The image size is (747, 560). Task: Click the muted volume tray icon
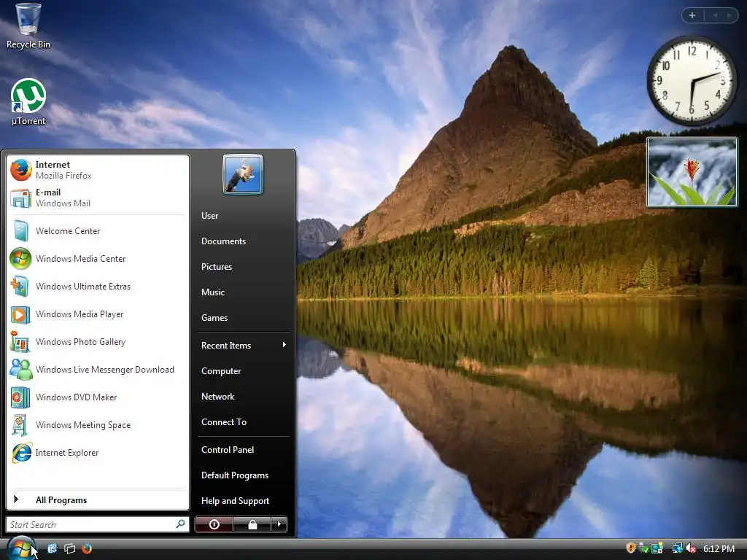pyautogui.click(x=691, y=548)
